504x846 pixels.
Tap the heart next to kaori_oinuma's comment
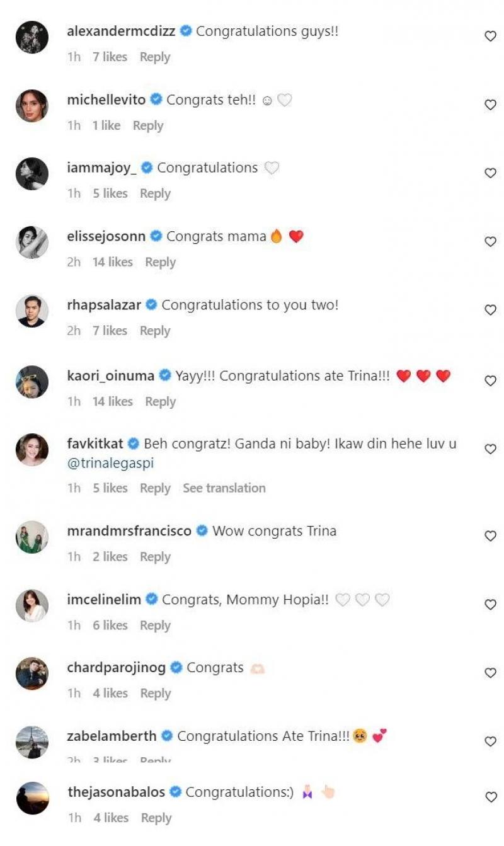coord(490,379)
